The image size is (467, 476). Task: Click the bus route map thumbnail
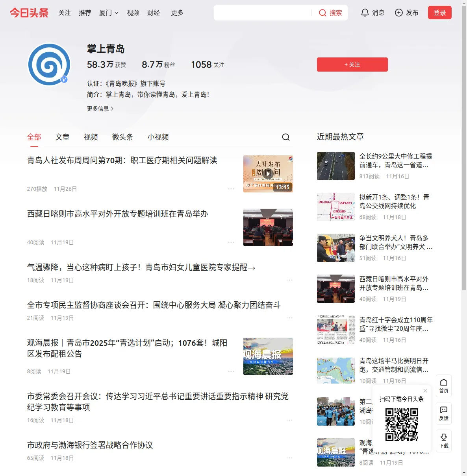click(x=336, y=207)
